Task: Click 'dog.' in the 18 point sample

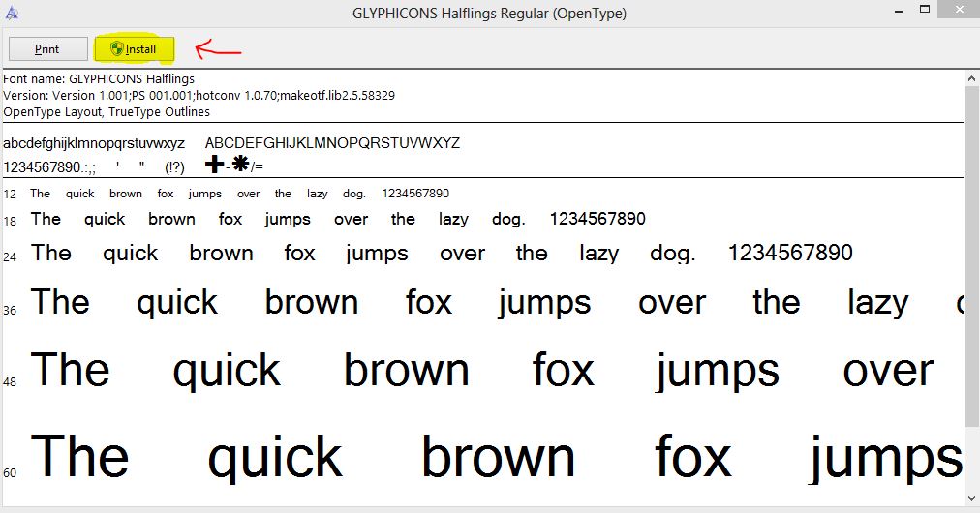Action: coord(508,220)
